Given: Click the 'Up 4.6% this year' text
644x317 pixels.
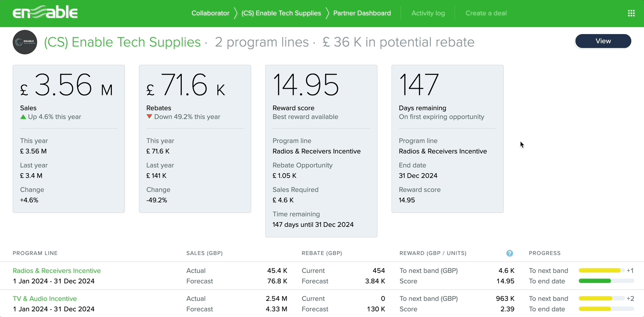Looking at the screenshot, I should coord(55,117).
